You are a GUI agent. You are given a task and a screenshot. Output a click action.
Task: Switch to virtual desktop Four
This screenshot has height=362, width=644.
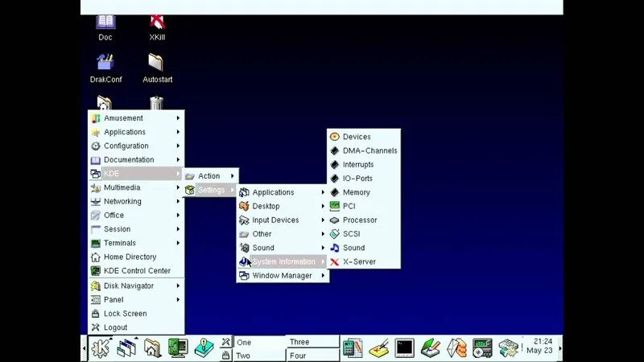point(312,356)
